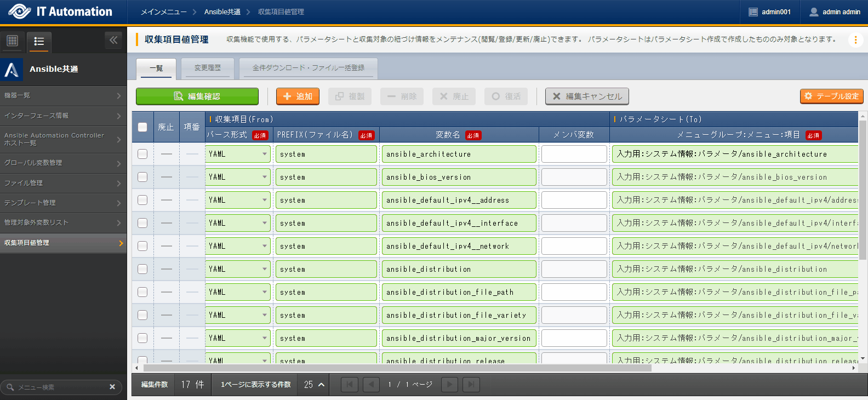Viewport: 868px width, 400px height.
Task: Open the admin001 workspace icon
Action: (753, 12)
